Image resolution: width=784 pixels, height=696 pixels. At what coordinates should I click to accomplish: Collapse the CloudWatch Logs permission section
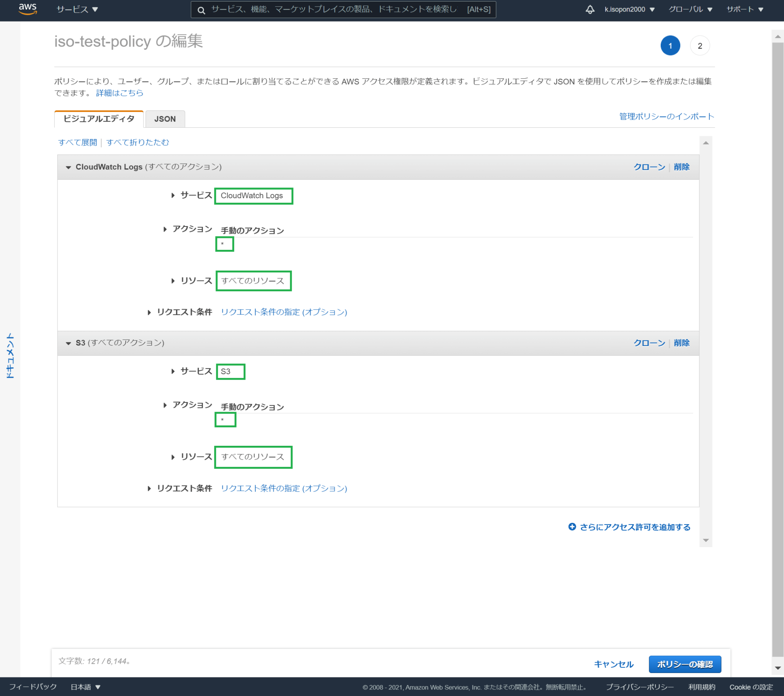(x=68, y=167)
